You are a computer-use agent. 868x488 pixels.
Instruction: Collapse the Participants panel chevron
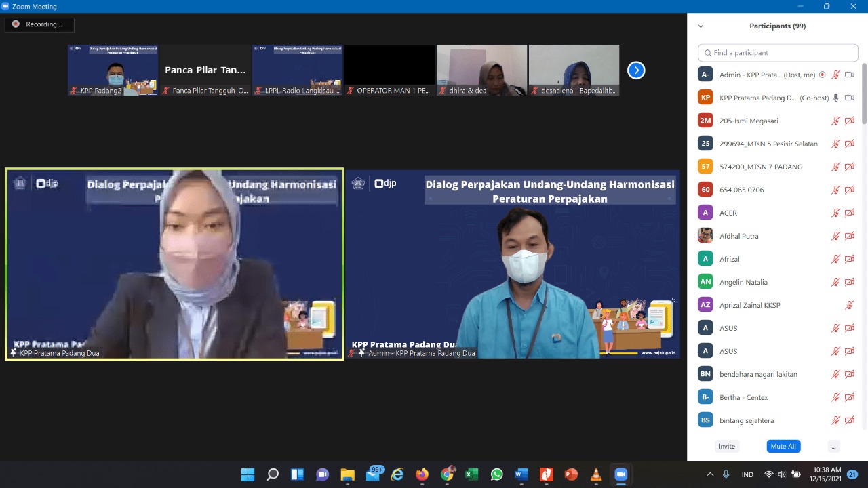point(701,26)
